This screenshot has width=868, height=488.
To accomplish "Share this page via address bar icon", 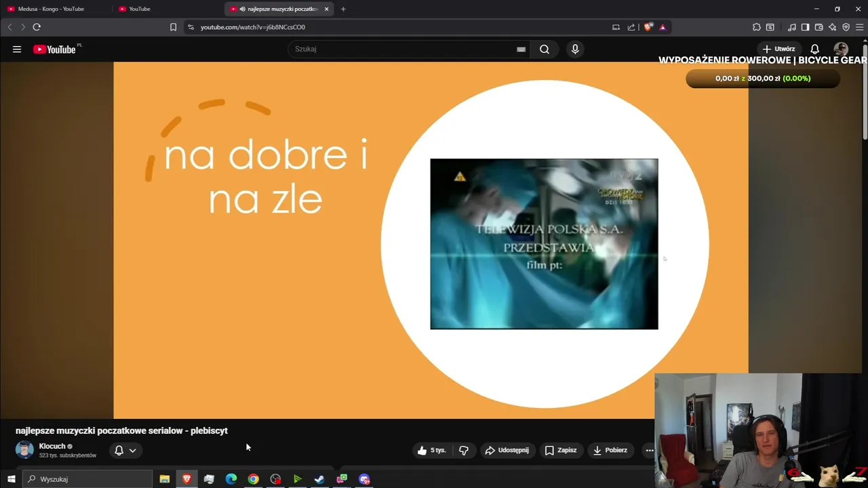I will point(631,27).
